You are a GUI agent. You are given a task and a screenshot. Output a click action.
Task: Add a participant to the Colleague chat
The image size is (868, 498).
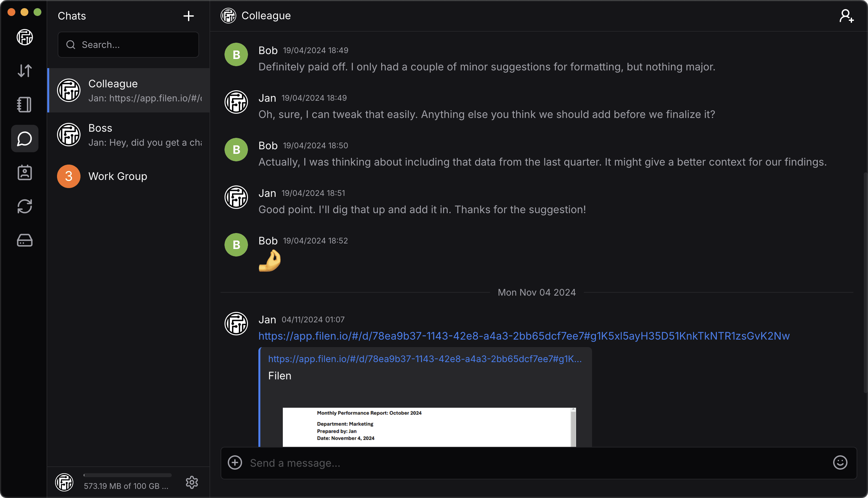coord(846,16)
